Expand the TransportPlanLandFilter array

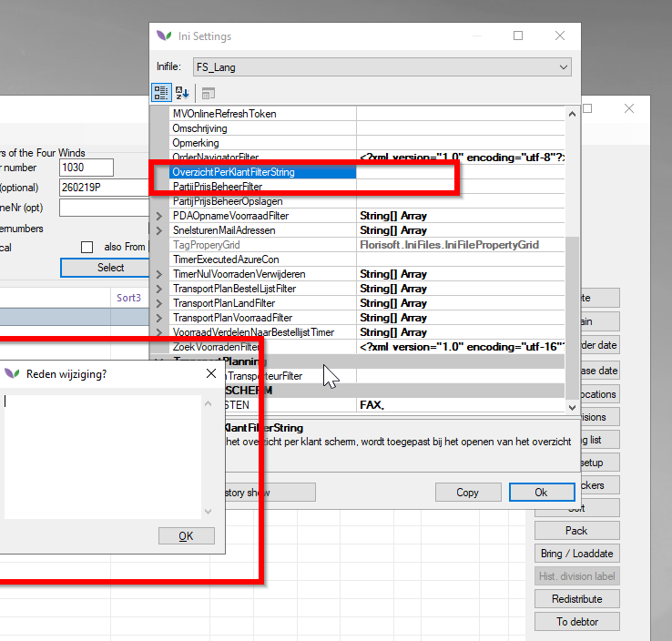tap(159, 303)
